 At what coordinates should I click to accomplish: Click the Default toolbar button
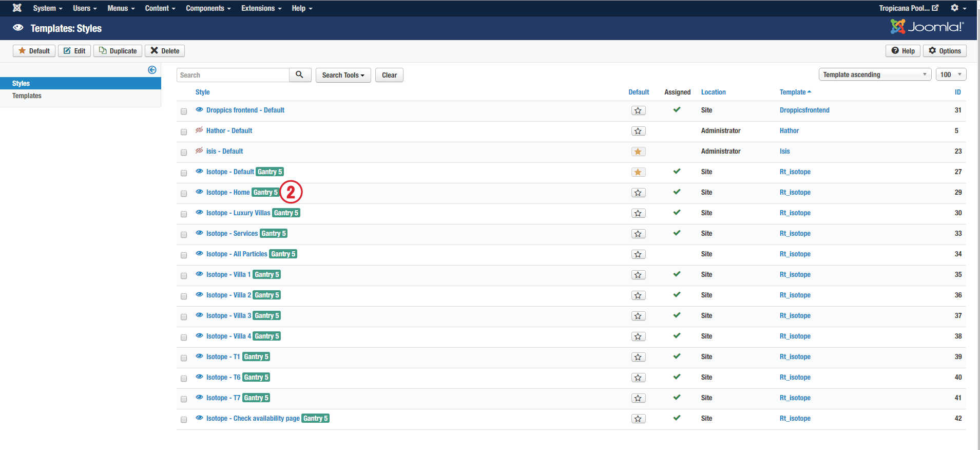pos(34,51)
